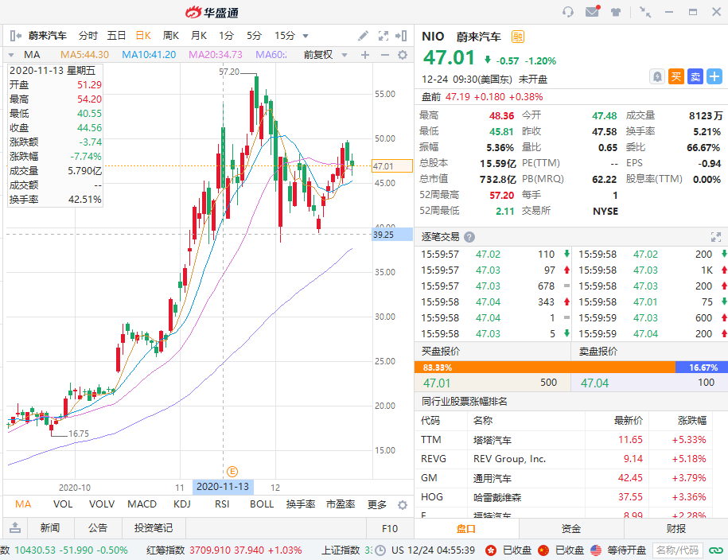Select the MACD indicator
Screen dimensions: 728x560
pos(142,504)
